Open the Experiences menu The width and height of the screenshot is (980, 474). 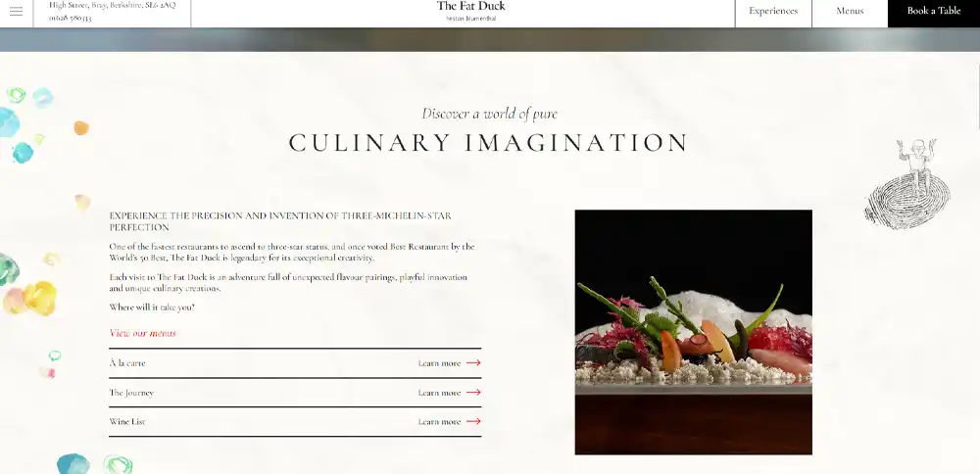[773, 11]
